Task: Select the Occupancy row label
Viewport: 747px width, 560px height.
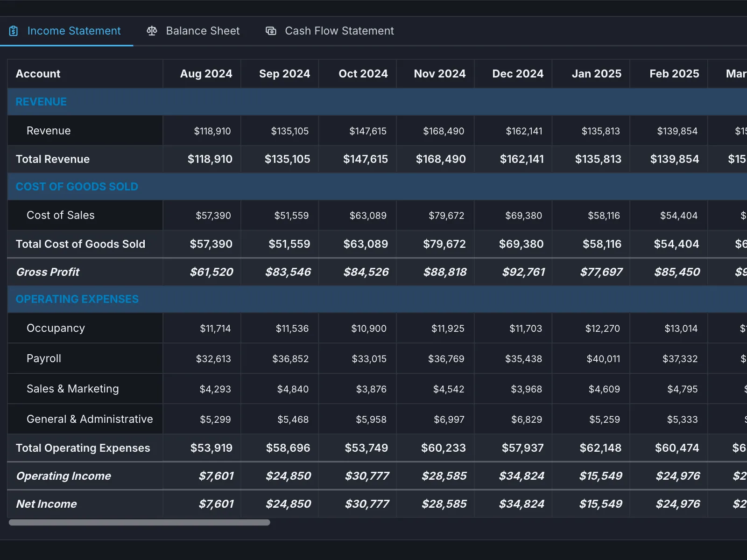Action: 56,328
